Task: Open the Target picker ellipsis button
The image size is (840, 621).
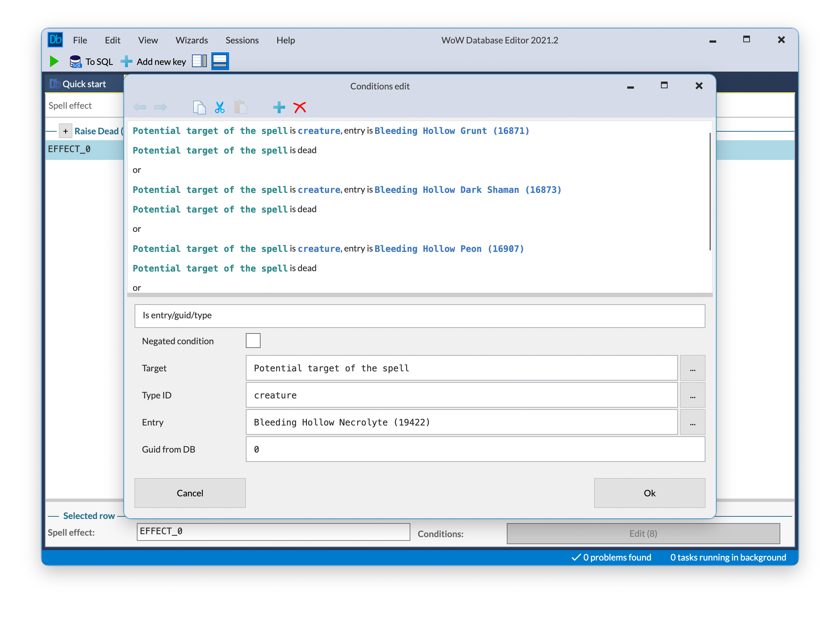Action: point(692,368)
